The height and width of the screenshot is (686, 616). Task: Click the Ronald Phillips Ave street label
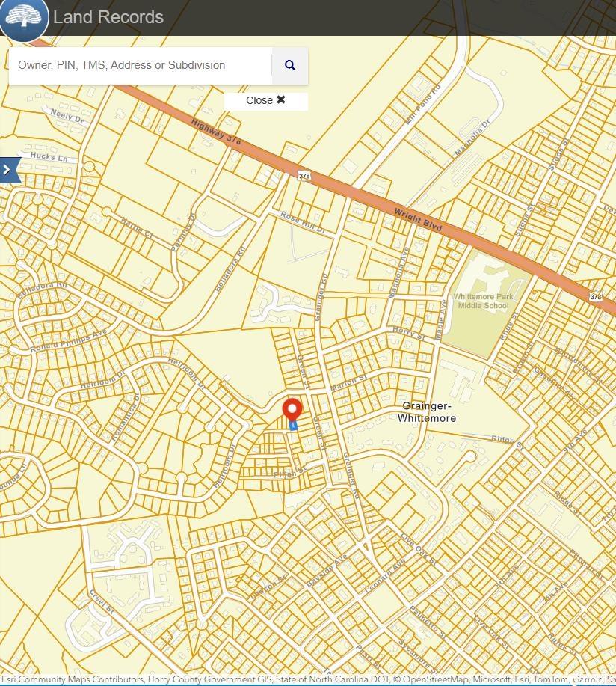[69, 340]
